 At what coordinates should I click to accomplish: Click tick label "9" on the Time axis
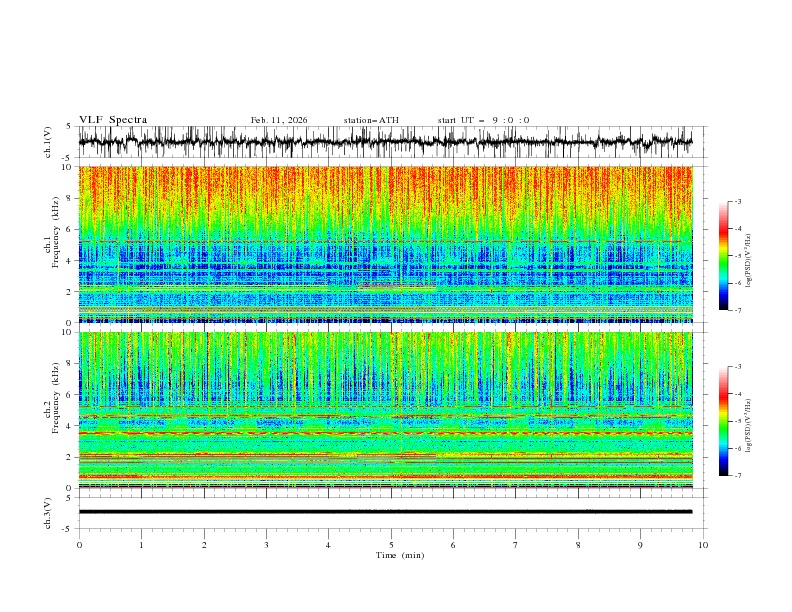[640, 545]
